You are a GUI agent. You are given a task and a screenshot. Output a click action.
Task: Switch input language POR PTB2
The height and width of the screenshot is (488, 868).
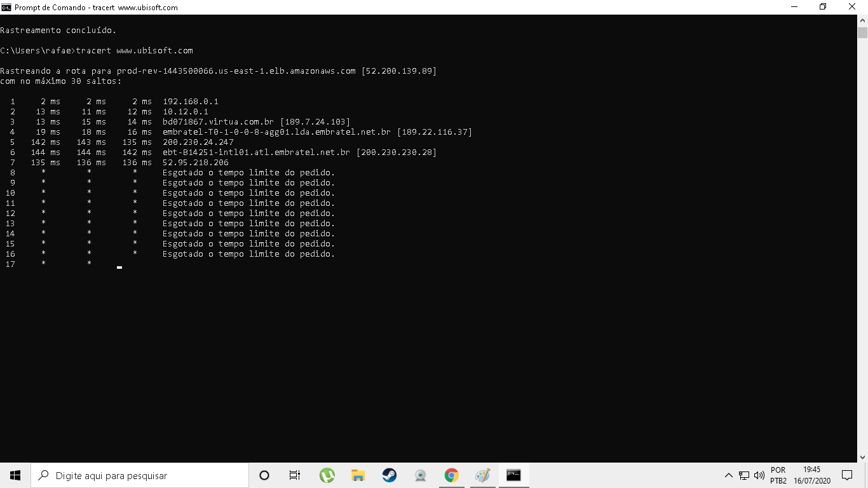click(778, 475)
